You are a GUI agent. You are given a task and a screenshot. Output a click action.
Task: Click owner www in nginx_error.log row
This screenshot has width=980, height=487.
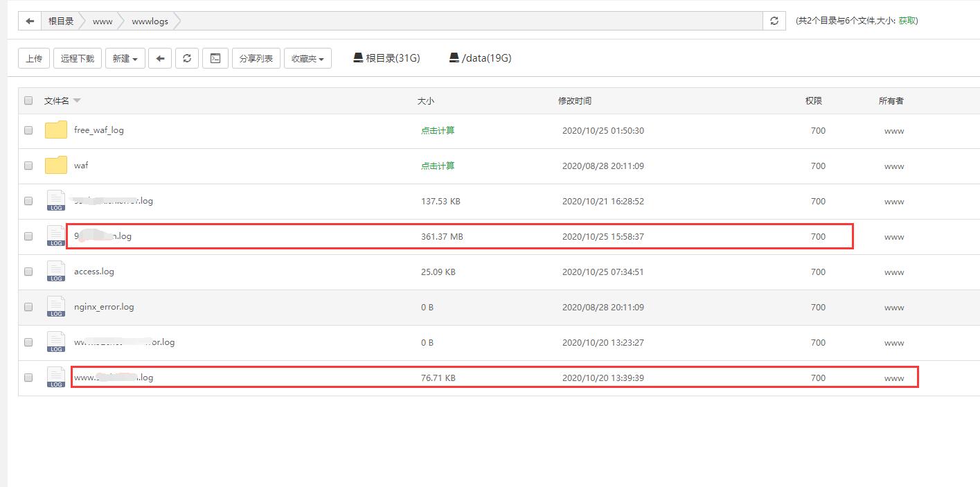pyautogui.click(x=894, y=307)
